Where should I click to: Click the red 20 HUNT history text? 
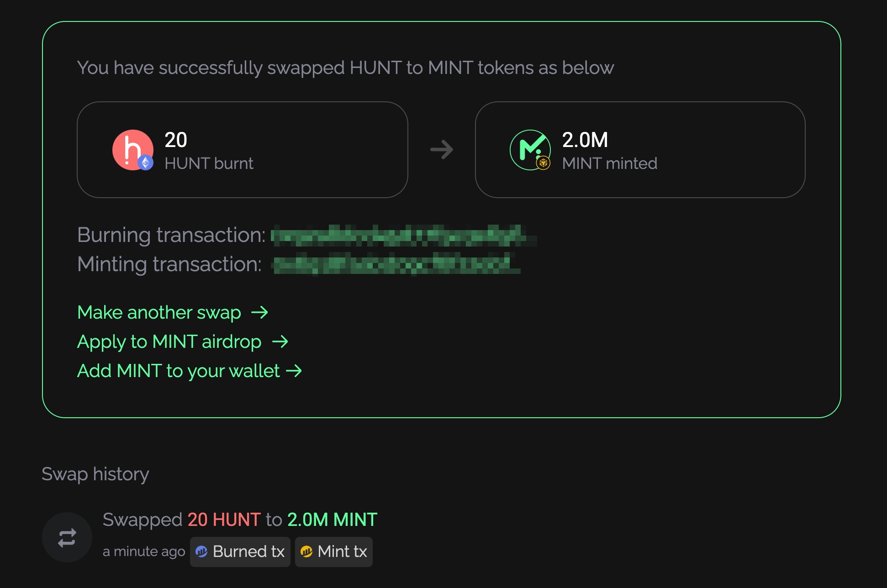point(224,520)
